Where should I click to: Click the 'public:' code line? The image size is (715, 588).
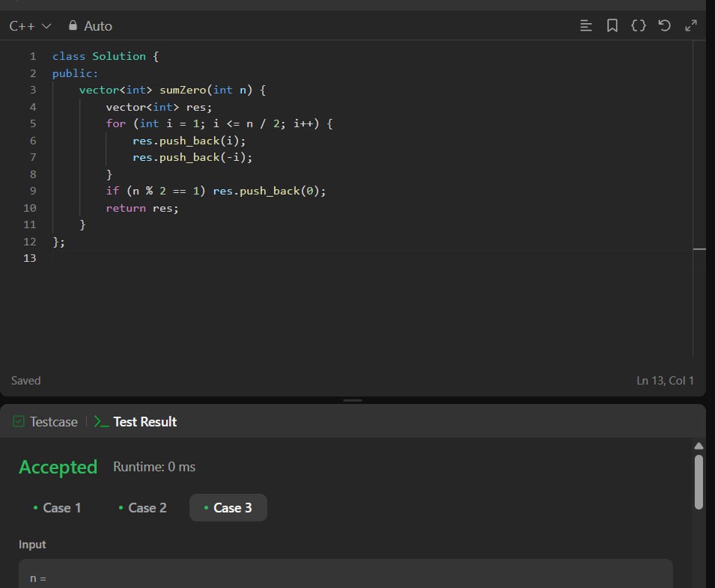pyautogui.click(x=75, y=73)
